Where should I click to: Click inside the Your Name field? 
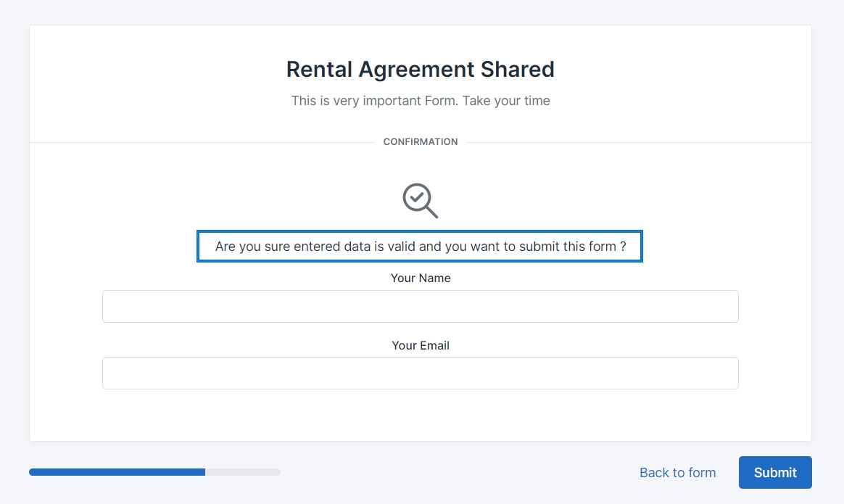[x=420, y=306]
